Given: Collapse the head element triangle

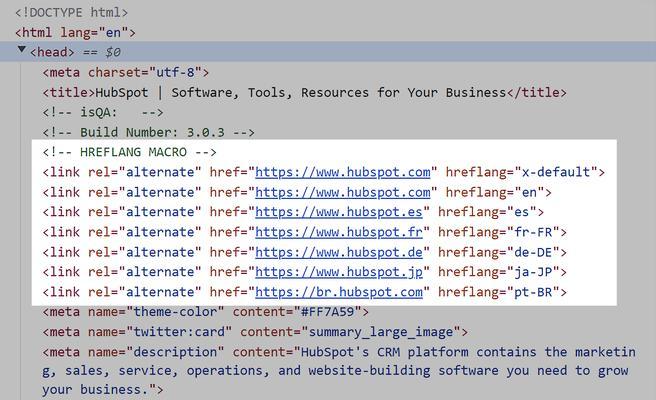Looking at the screenshot, I should pyautogui.click(x=22, y=50).
